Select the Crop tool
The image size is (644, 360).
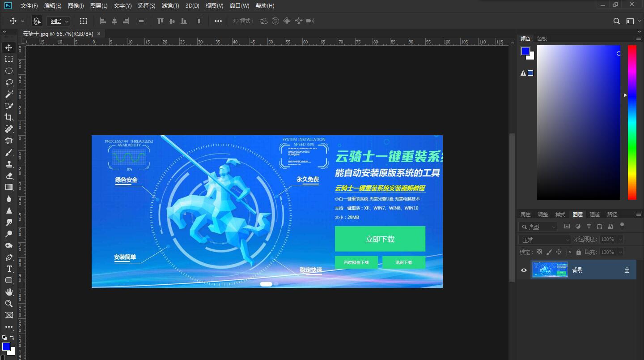[9, 117]
